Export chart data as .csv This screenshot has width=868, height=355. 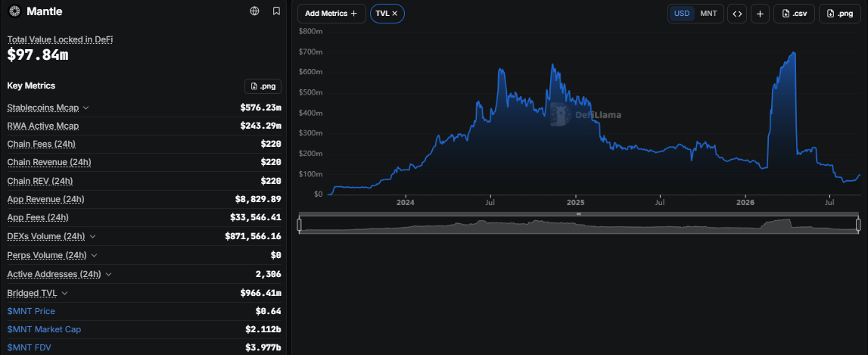click(794, 14)
